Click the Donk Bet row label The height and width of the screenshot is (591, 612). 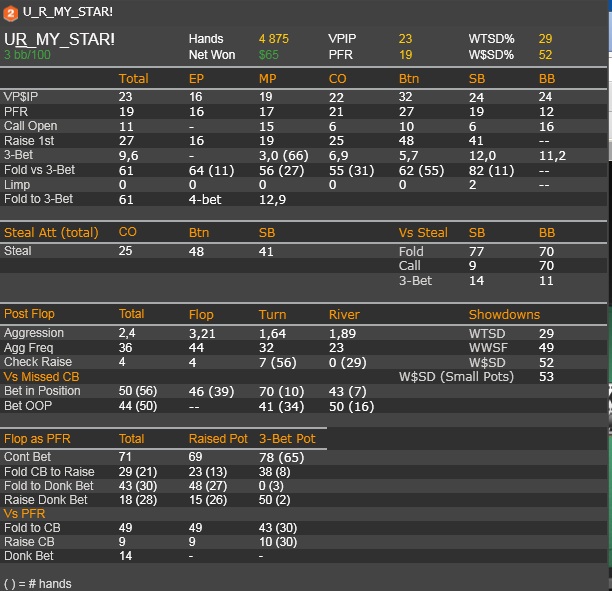click(28, 556)
